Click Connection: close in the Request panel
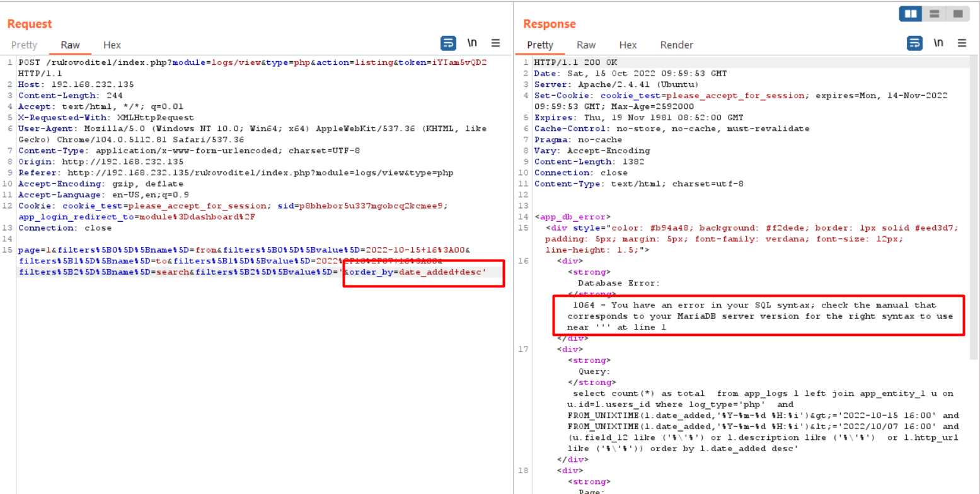980x494 pixels. [x=65, y=228]
